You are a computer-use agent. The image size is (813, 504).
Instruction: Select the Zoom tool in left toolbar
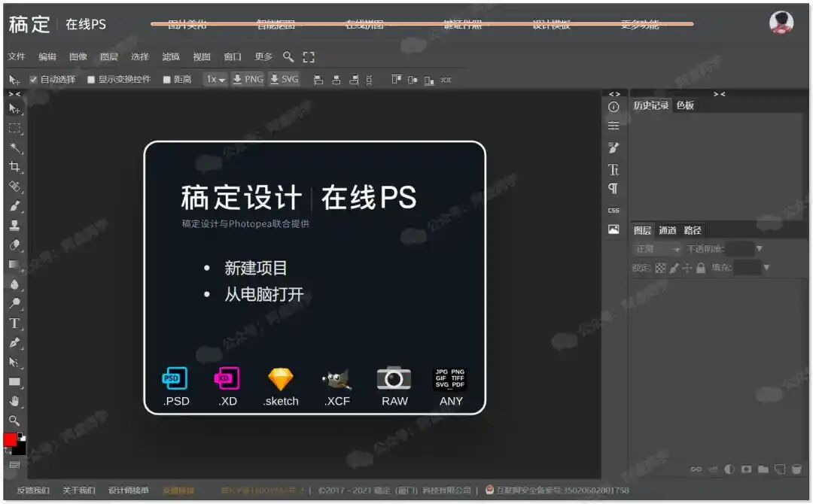click(14, 421)
